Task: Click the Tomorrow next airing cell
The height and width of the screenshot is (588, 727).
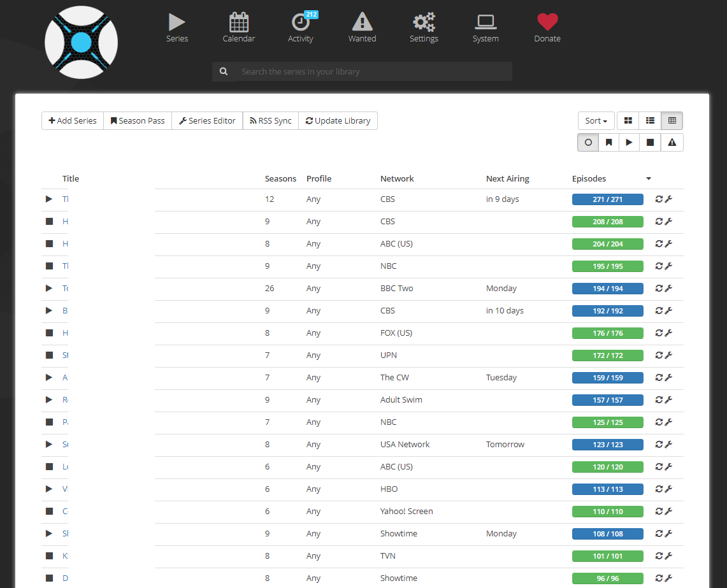Action: pos(505,444)
